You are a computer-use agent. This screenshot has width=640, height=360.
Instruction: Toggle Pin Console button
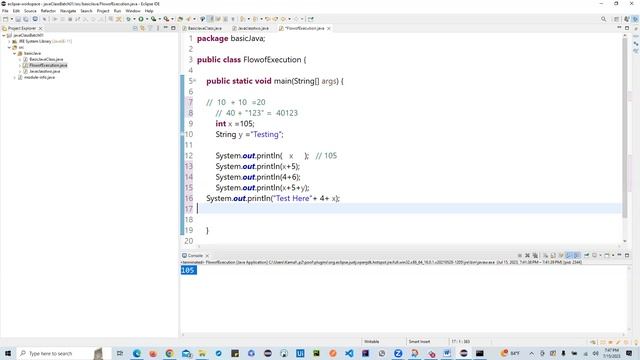click(x=587, y=256)
